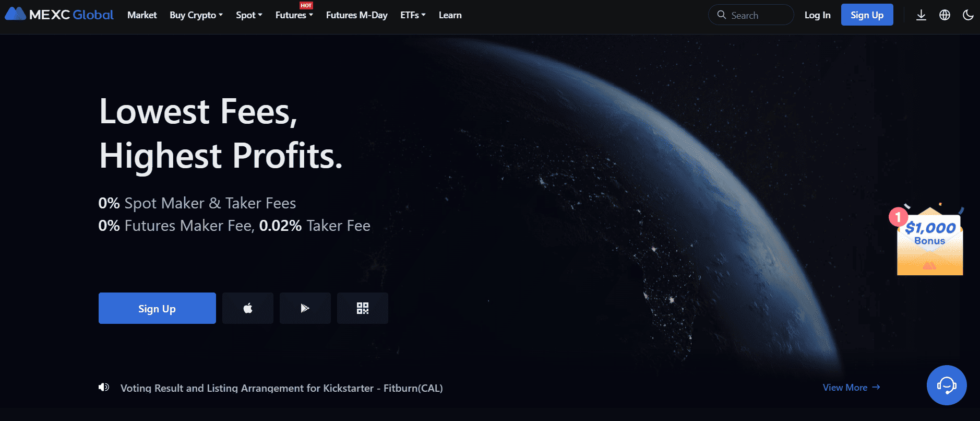Open the customer support headset chat icon
Image resolution: width=980 pixels, height=421 pixels.
pyautogui.click(x=947, y=385)
